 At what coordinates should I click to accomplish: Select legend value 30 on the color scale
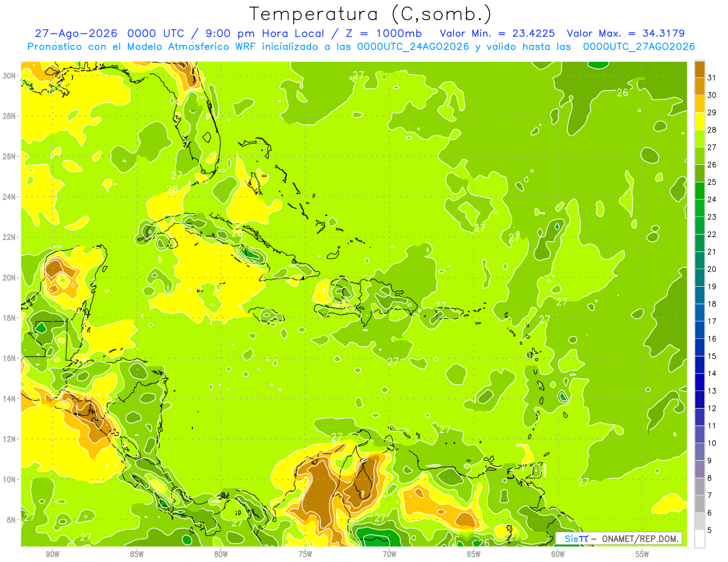coord(712,95)
